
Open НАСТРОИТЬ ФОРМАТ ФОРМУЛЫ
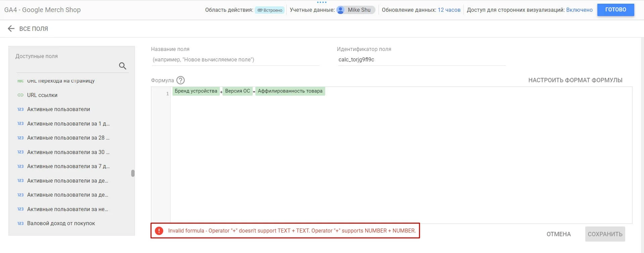tap(575, 80)
